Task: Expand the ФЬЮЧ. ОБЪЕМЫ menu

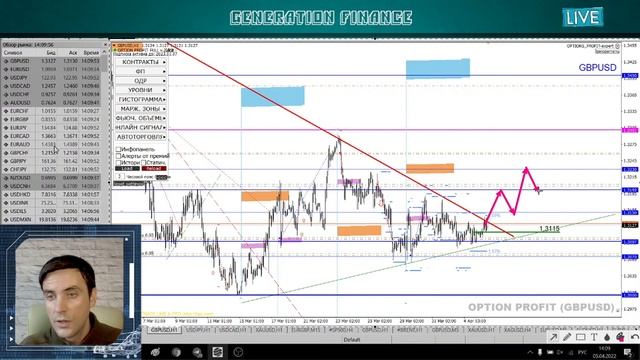Action: point(141,118)
